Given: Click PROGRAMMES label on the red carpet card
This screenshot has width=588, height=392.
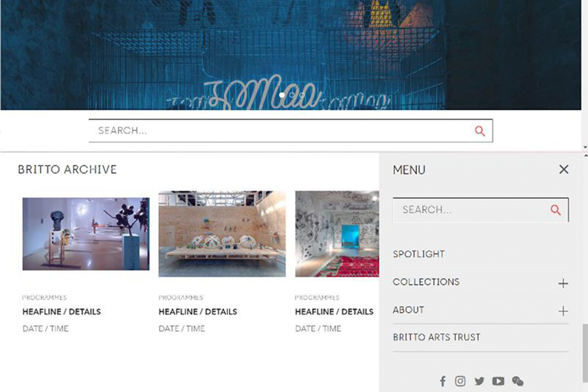Looking at the screenshot, I should click(x=317, y=297).
